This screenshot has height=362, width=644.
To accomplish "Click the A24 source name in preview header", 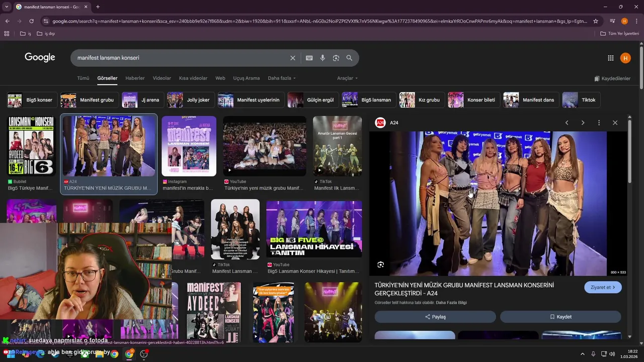I will tap(394, 123).
